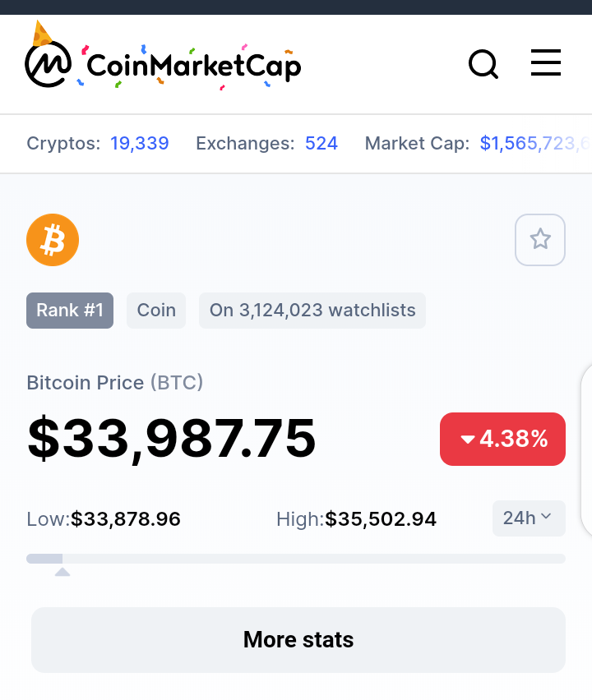The width and height of the screenshot is (592, 700).
Task: Click the red down-arrow price change badge
Action: [502, 439]
